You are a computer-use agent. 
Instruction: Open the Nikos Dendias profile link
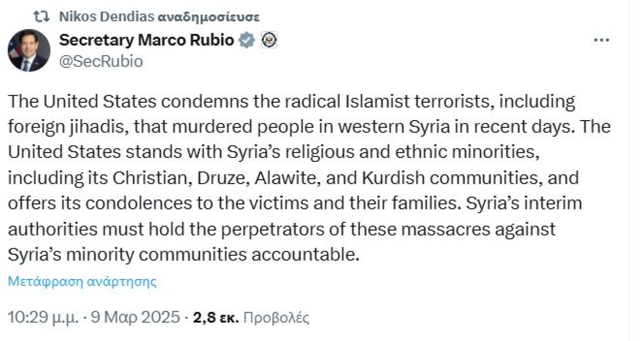[107, 17]
